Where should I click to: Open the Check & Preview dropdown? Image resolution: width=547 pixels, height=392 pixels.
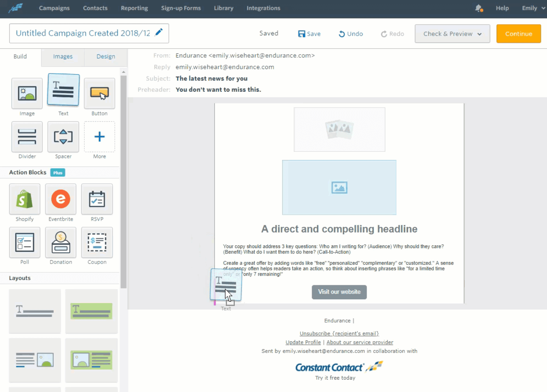(452, 34)
